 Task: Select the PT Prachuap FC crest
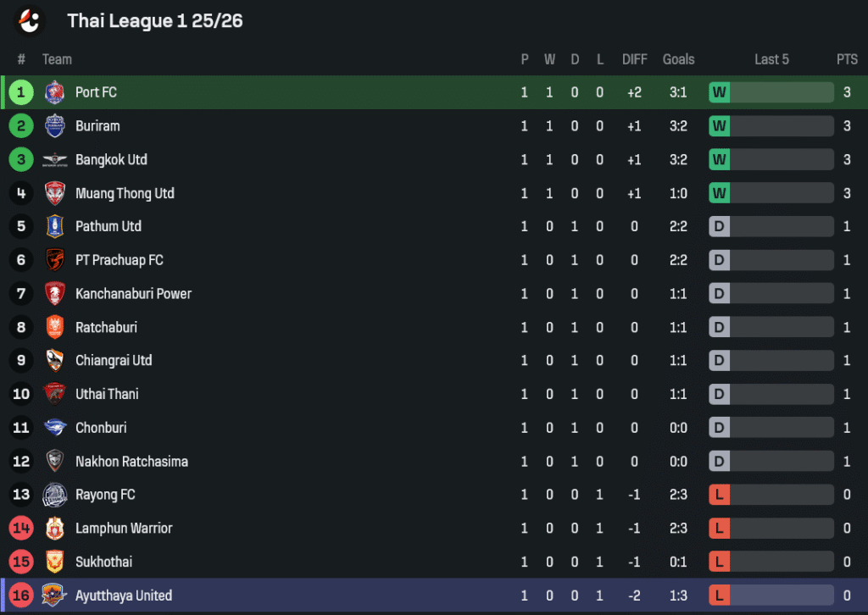pos(55,260)
